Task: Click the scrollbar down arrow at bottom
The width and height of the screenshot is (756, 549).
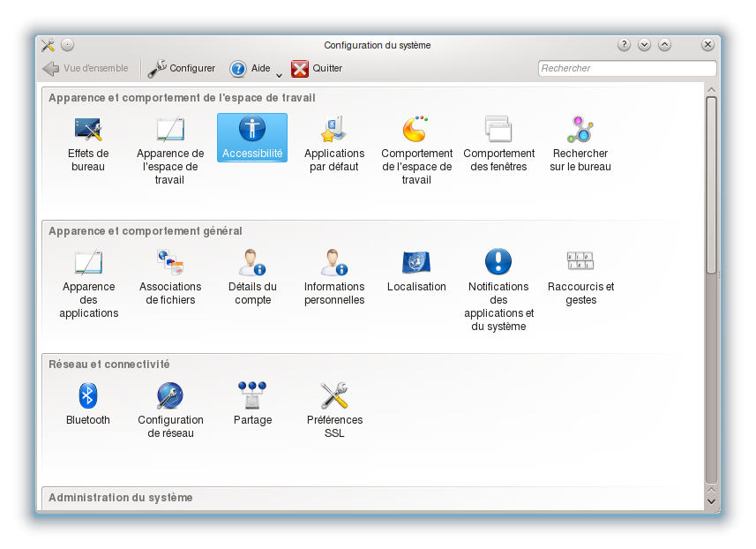Action: pyautogui.click(x=711, y=501)
